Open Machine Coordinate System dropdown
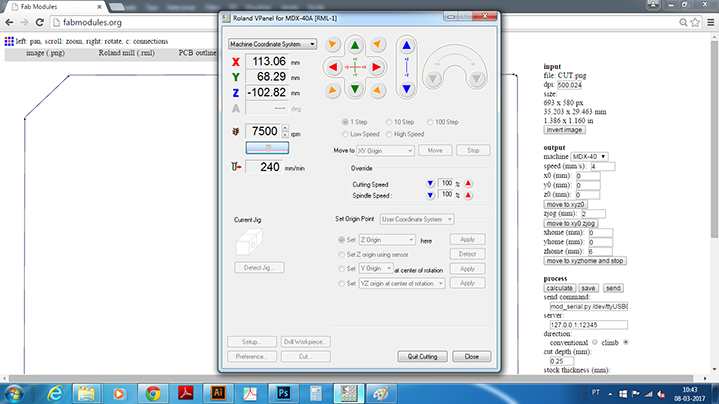This screenshot has height=404, width=719. coord(272,44)
